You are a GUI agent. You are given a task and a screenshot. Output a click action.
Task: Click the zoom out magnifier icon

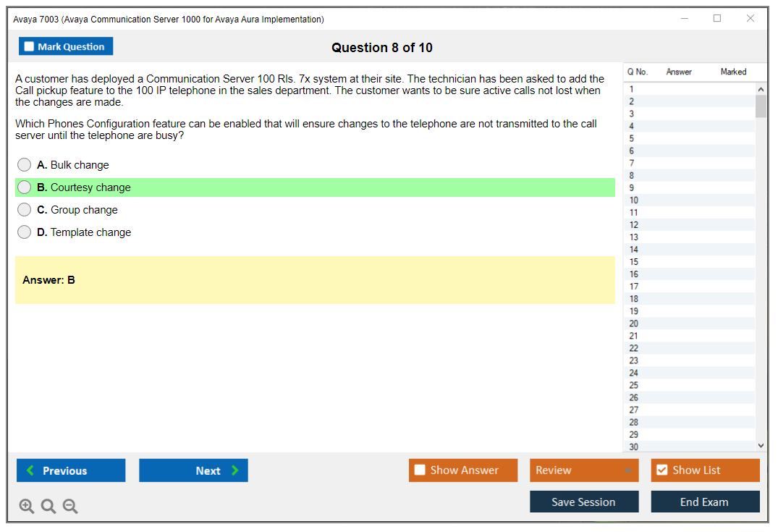[70, 507]
